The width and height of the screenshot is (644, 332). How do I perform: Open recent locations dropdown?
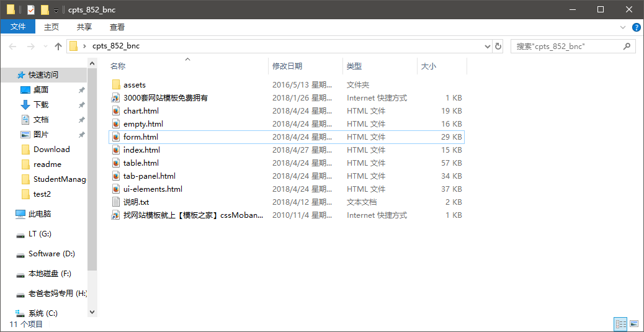coord(45,47)
